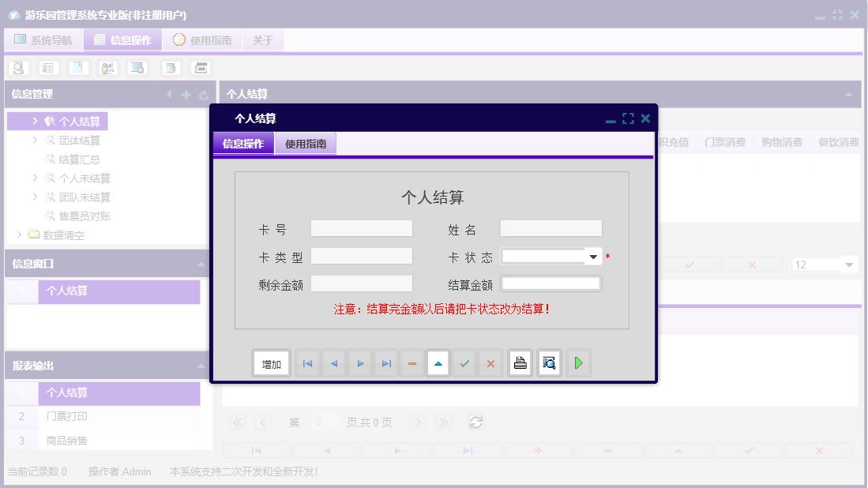The width and height of the screenshot is (868, 488).
Task: Open the 系统导航 tab
Action: pos(43,39)
